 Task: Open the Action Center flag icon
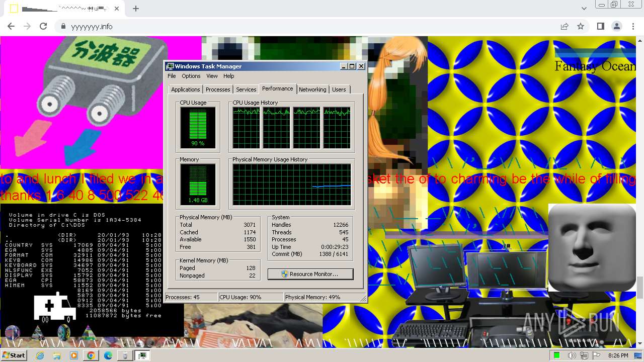[597, 355]
